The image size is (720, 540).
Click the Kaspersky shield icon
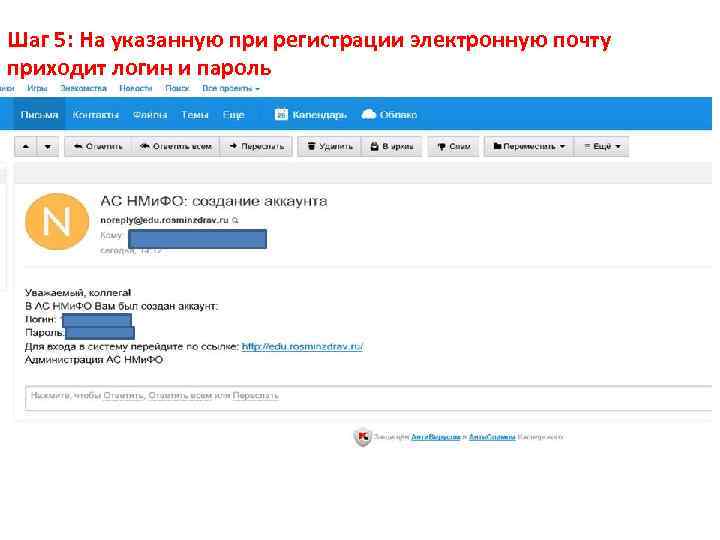tap(362, 437)
